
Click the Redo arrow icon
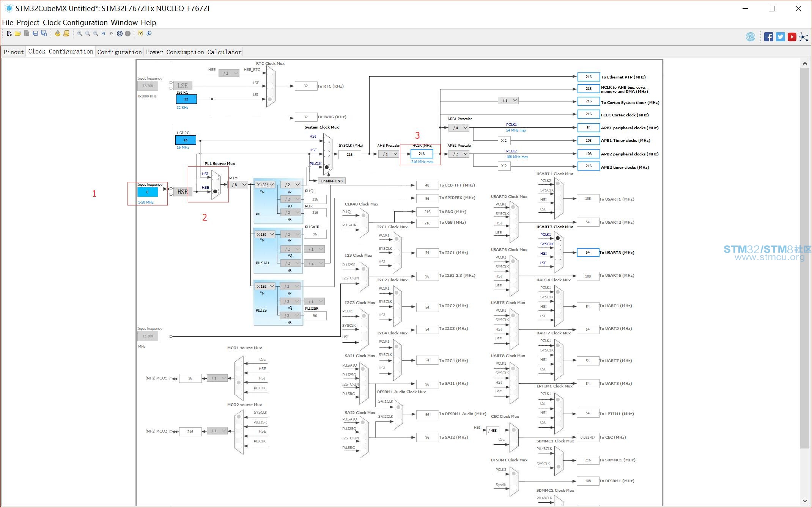pos(112,34)
